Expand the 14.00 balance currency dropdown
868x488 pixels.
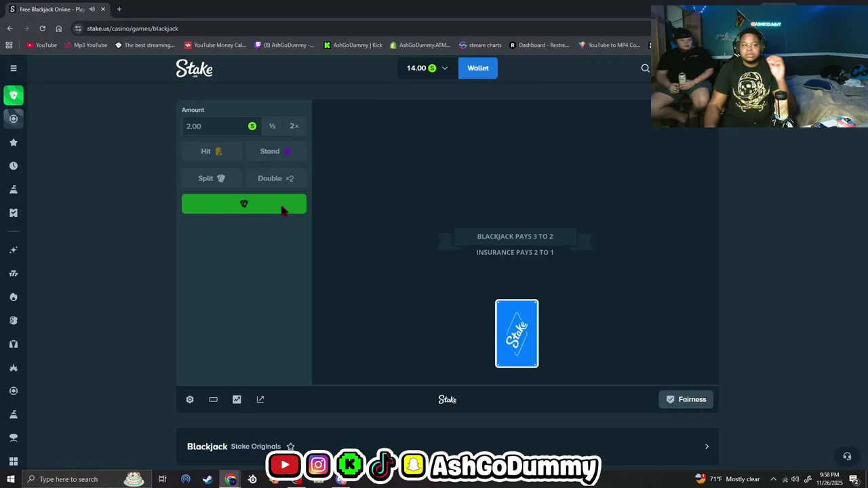(x=427, y=68)
